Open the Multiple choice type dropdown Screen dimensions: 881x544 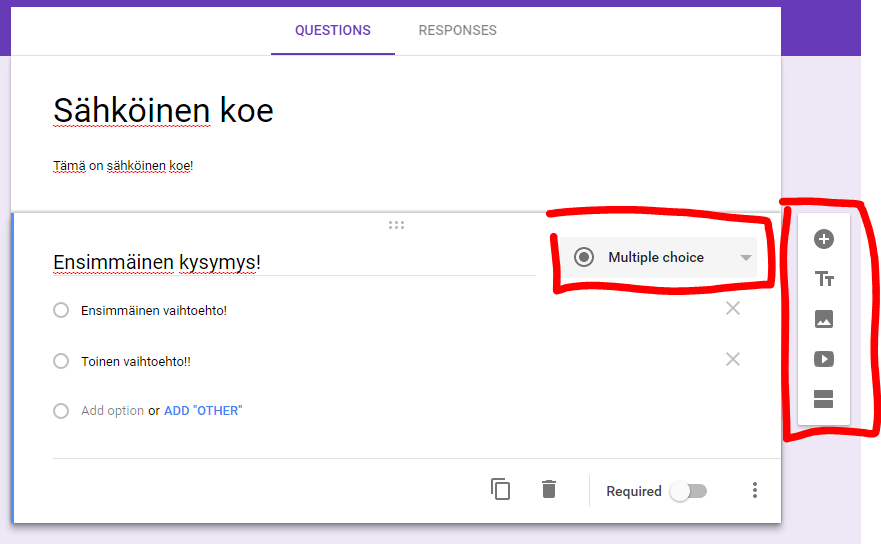point(661,258)
